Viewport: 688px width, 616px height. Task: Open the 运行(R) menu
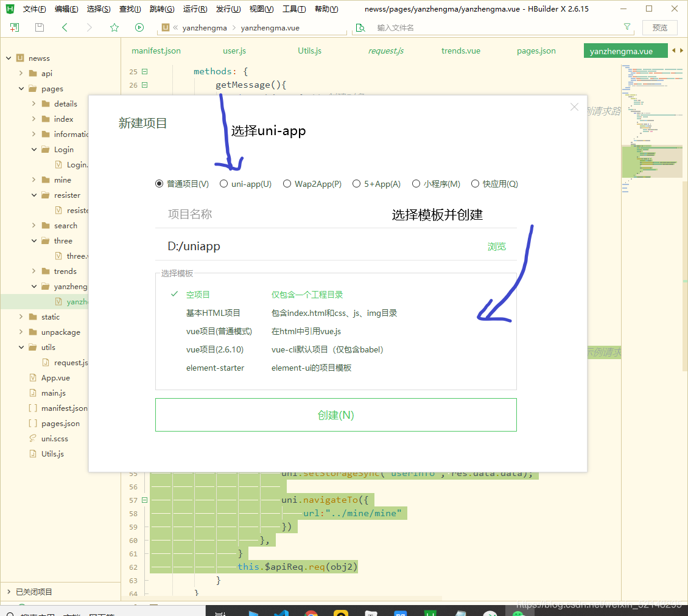click(x=195, y=9)
